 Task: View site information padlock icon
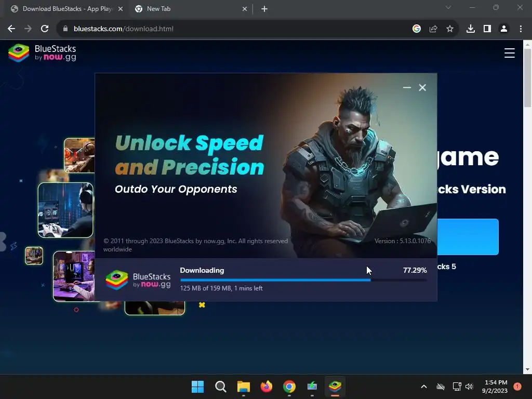pyautogui.click(x=65, y=29)
